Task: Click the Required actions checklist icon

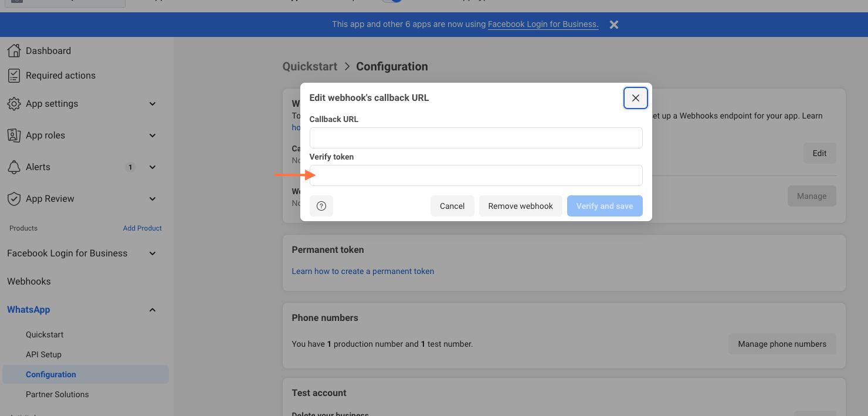Action: click(x=14, y=75)
